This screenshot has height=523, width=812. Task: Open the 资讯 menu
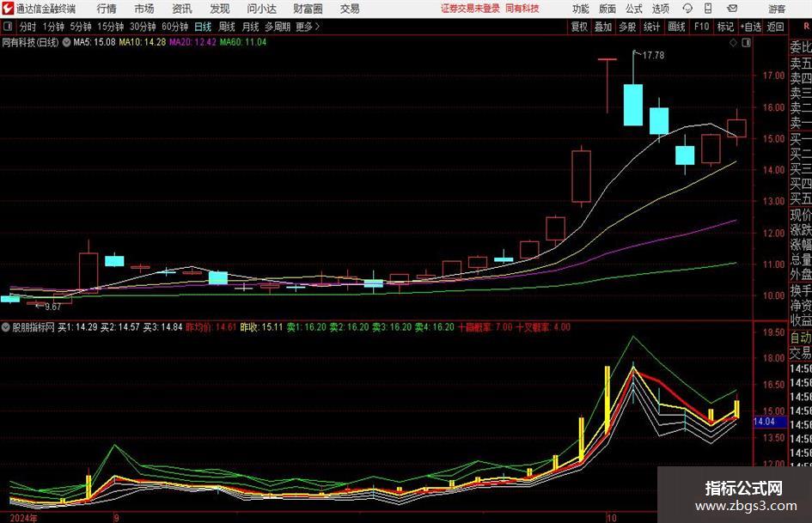pos(182,9)
